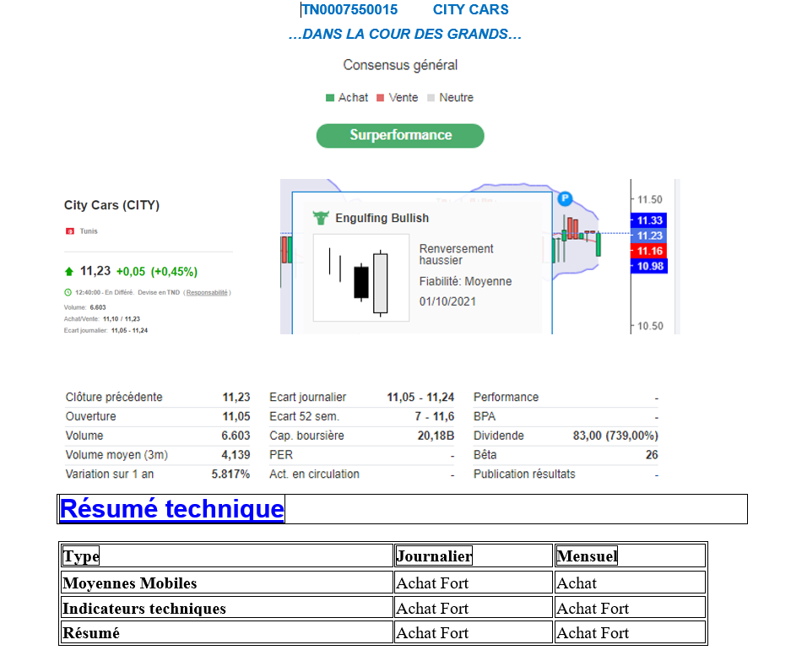
Task: Click the grey Neutre legend square
Action: [x=431, y=98]
